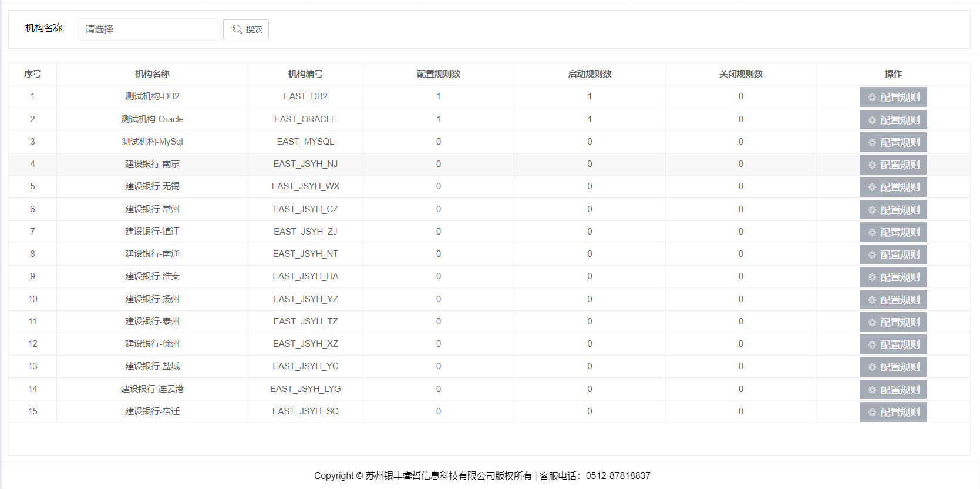Click 配置规则 for 建设银行-无锡

tap(893, 187)
